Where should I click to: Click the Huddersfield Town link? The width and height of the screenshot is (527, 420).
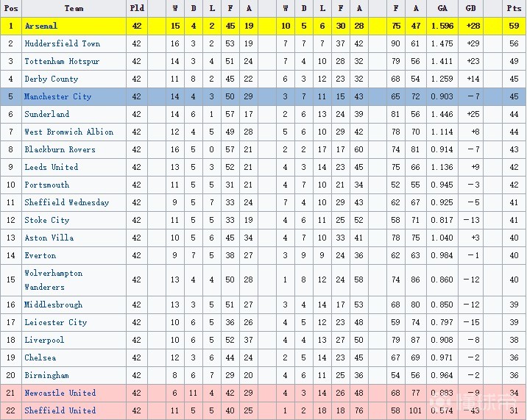point(62,44)
